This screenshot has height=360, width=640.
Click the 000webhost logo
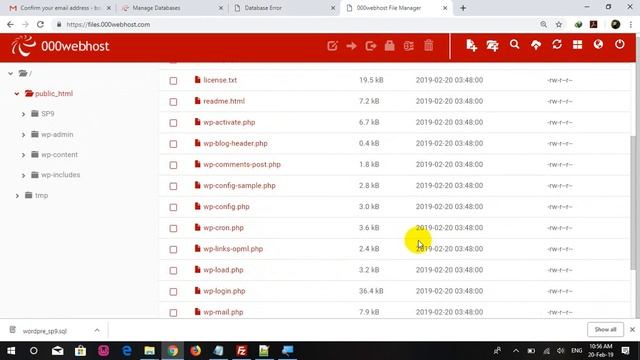coord(60,46)
